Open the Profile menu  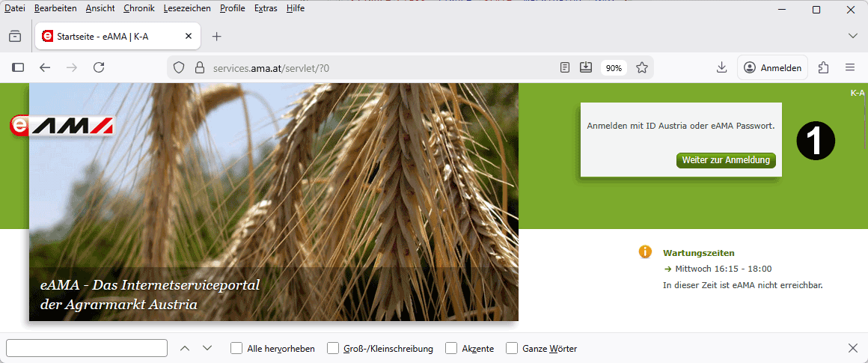[x=233, y=8]
